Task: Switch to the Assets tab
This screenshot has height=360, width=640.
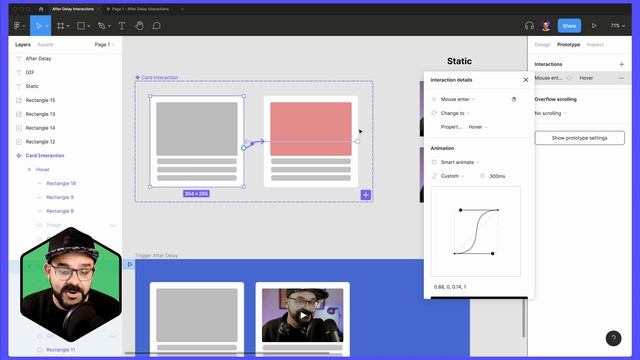Action: tap(45, 44)
